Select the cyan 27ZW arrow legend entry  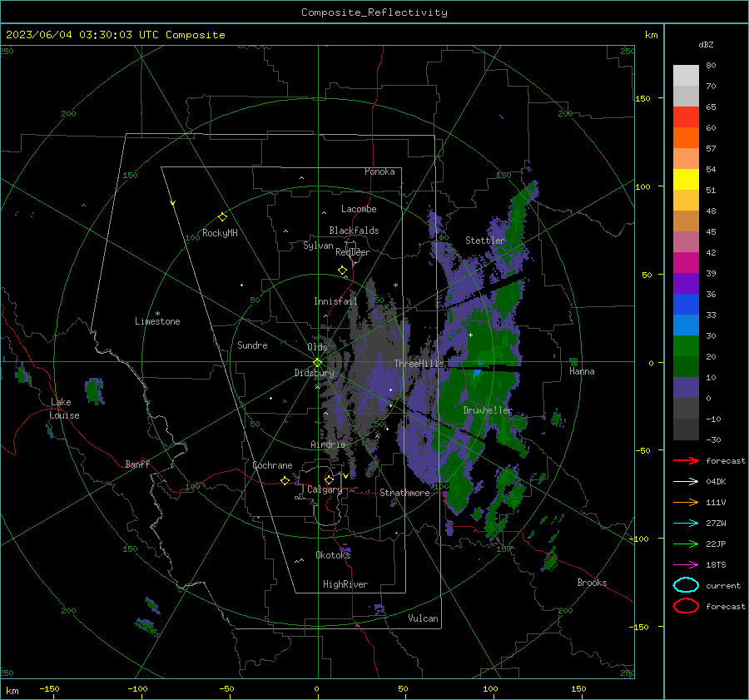(x=686, y=524)
